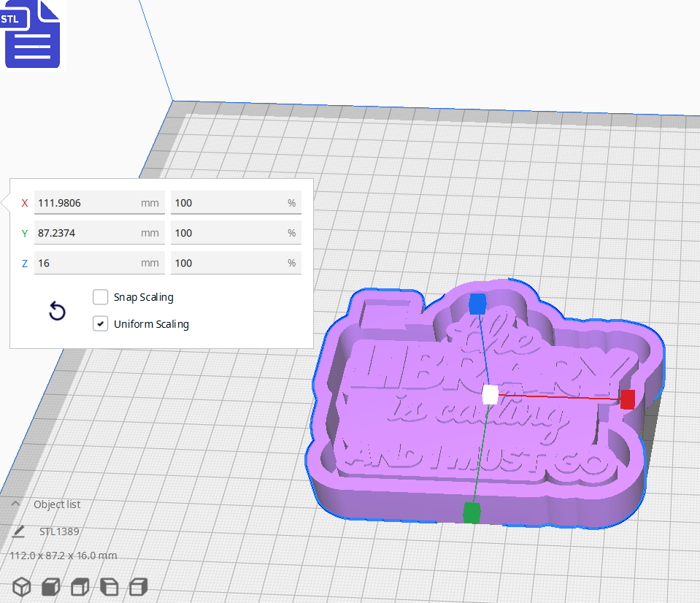This screenshot has height=603, width=700.
Task: Enable Snap Scaling
Action: pyautogui.click(x=100, y=297)
